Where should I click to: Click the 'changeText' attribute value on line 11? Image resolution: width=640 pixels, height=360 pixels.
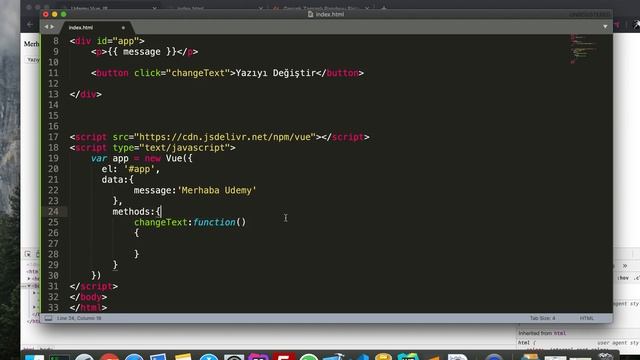tap(198, 73)
